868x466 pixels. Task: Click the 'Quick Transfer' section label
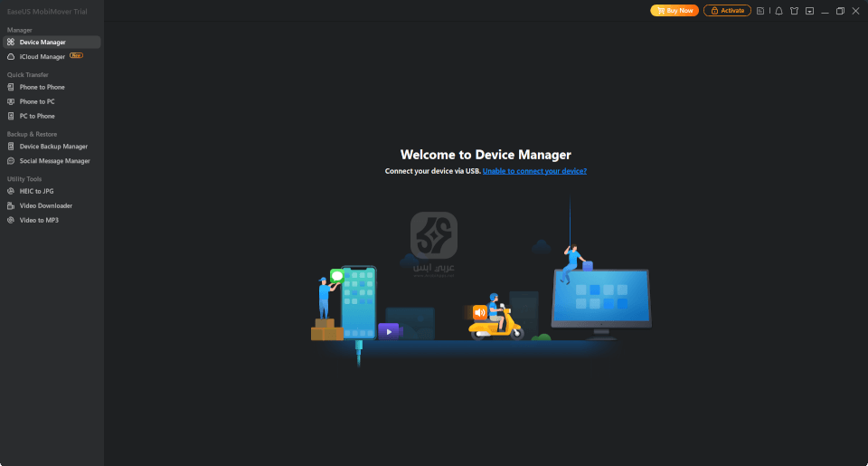point(28,75)
